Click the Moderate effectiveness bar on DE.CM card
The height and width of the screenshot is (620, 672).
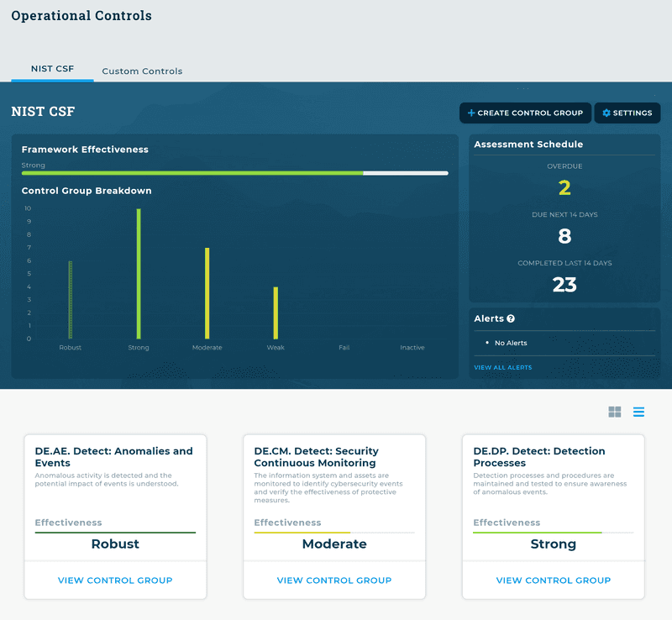(334, 533)
